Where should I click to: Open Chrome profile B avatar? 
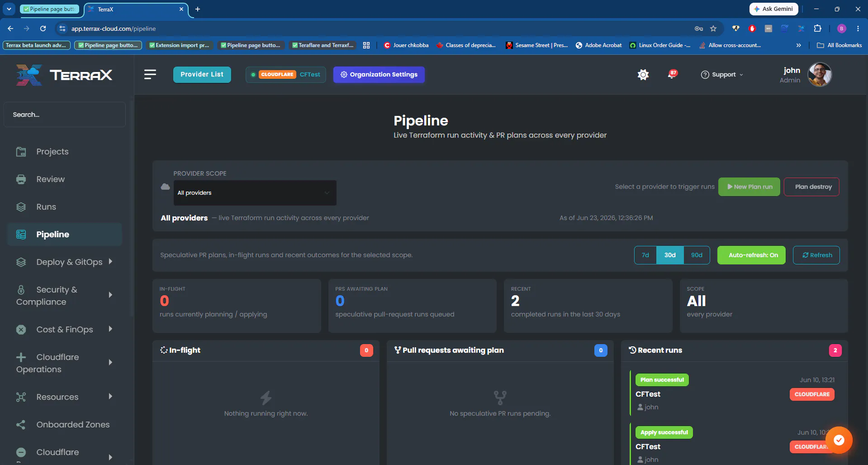coord(842,29)
